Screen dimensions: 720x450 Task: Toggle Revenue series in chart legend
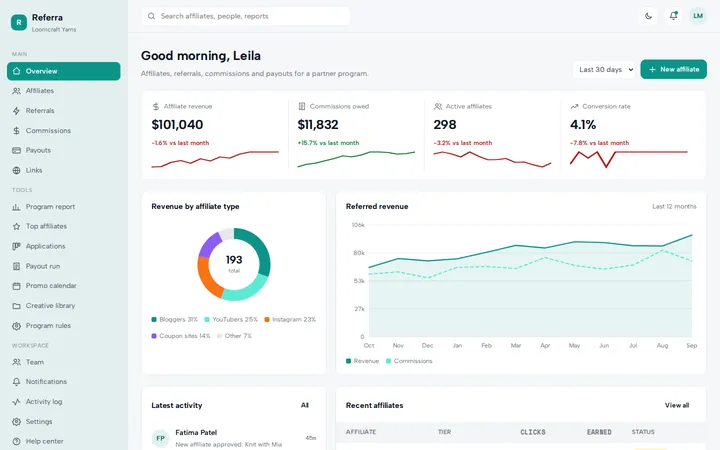[362, 361]
